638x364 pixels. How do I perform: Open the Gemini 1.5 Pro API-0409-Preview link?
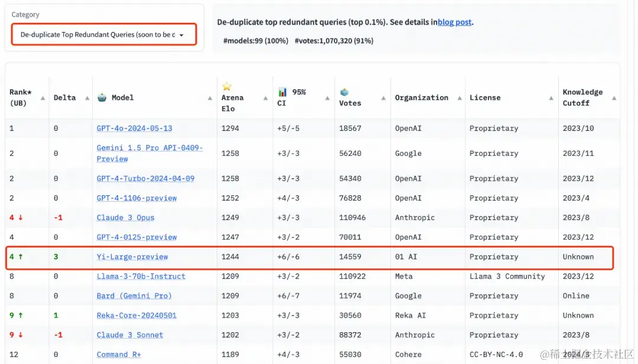[149, 153]
